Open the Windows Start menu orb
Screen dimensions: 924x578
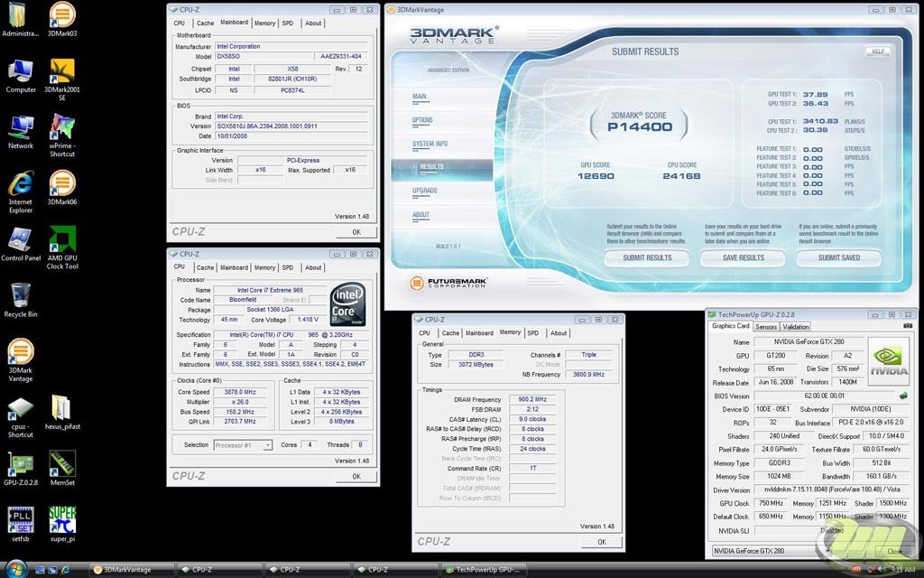coord(16,569)
